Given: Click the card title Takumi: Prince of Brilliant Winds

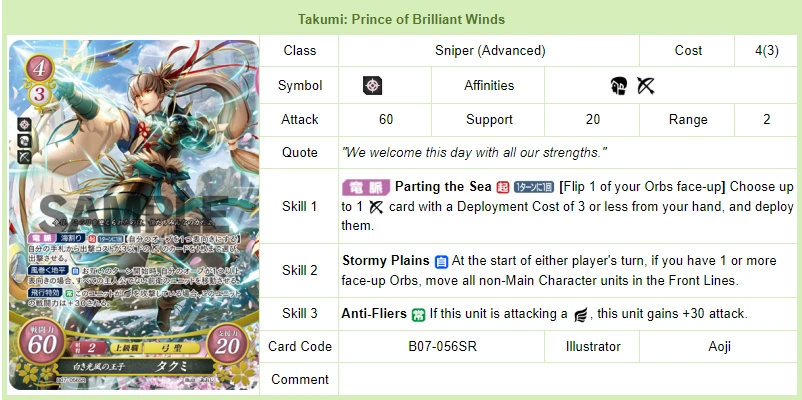Looking at the screenshot, I should click(401, 19).
